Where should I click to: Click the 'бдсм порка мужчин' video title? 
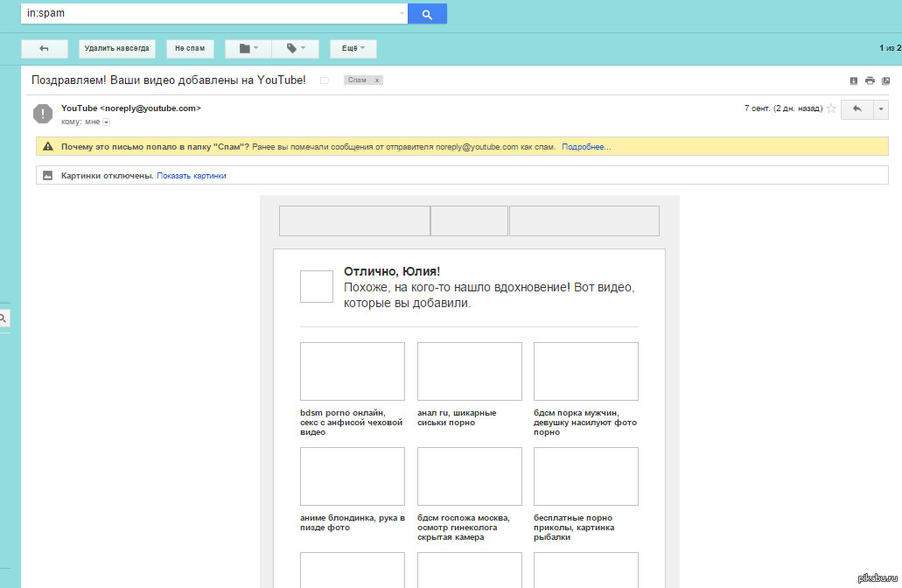[585, 423]
